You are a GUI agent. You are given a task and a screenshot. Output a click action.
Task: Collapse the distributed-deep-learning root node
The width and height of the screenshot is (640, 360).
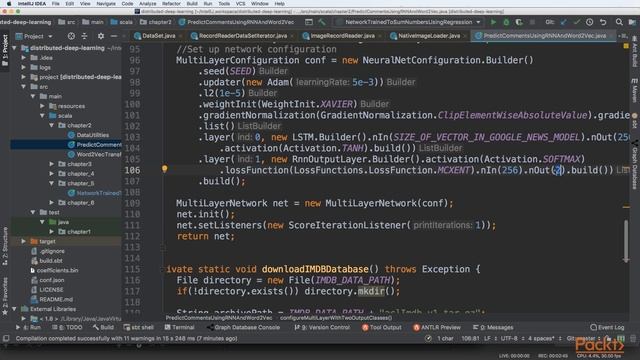tap(15, 48)
